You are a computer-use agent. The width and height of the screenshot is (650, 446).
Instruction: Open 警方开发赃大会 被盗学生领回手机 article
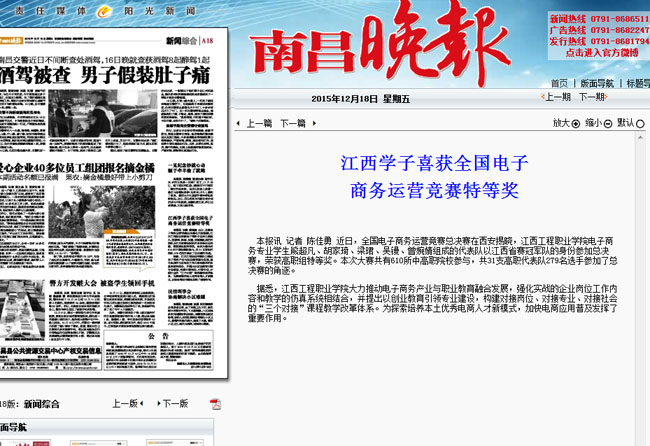(102, 283)
